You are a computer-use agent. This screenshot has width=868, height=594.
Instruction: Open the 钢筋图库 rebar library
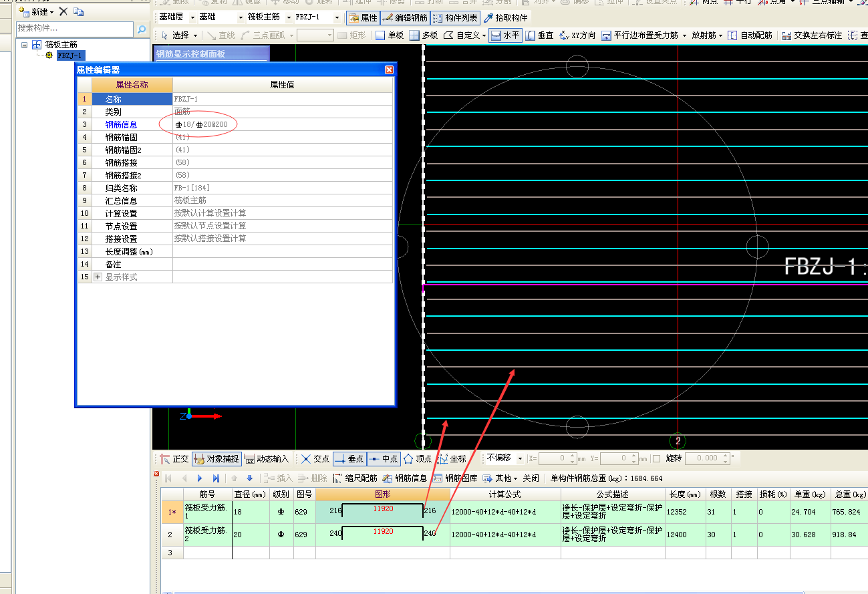pyautogui.click(x=455, y=478)
